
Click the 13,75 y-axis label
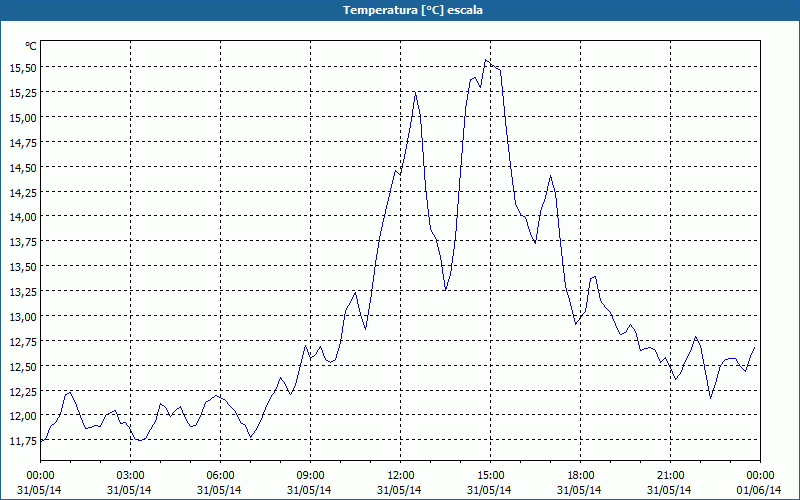[23, 241]
